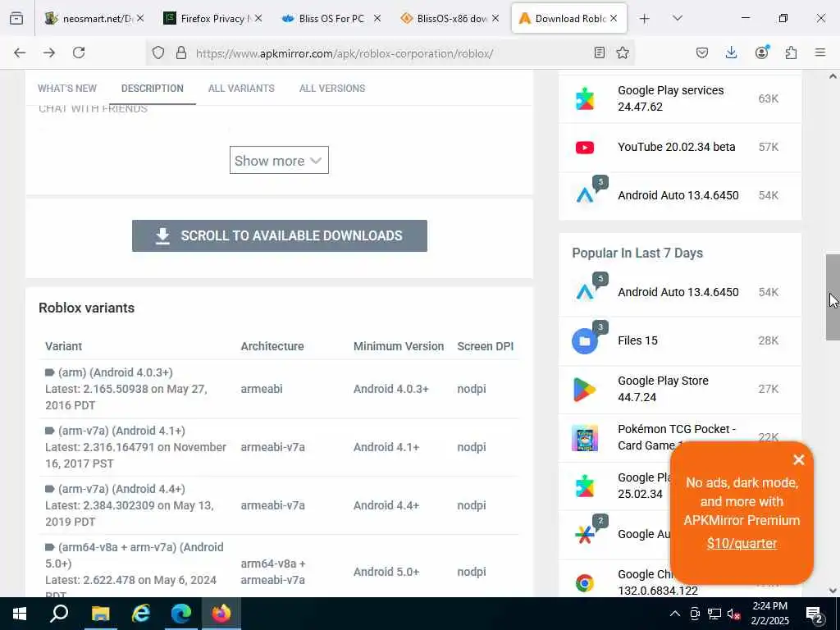Screen dimensions: 840x630
Task: Open the Firefox hamburger menu
Action: tap(820, 52)
